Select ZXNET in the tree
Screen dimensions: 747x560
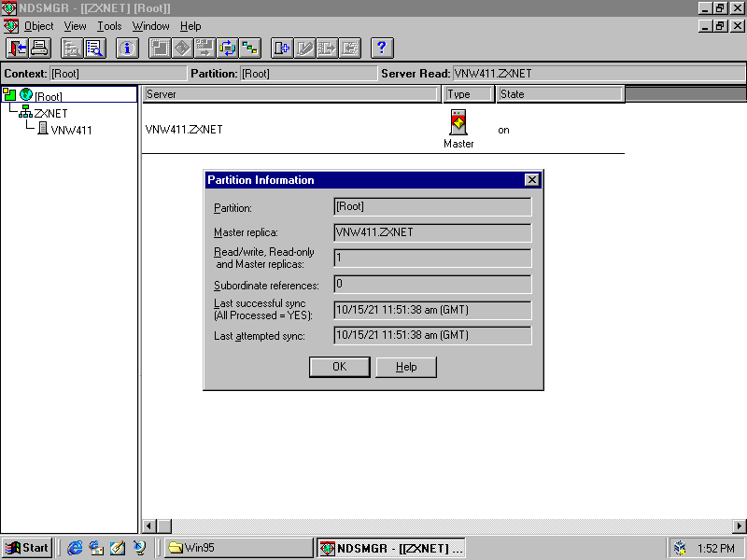[51, 113]
